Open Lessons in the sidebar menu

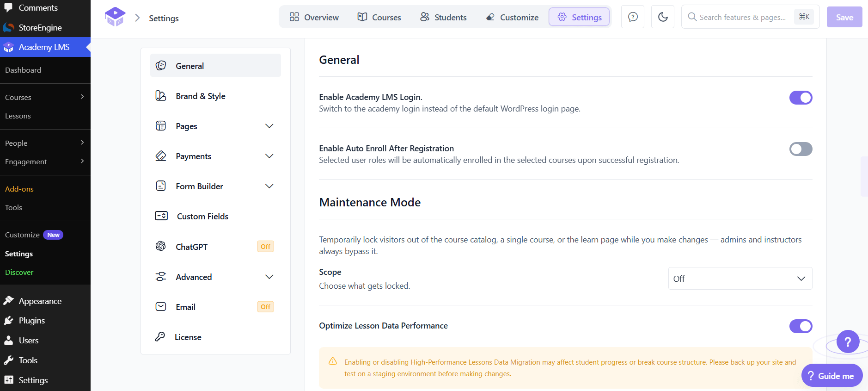[18, 116]
